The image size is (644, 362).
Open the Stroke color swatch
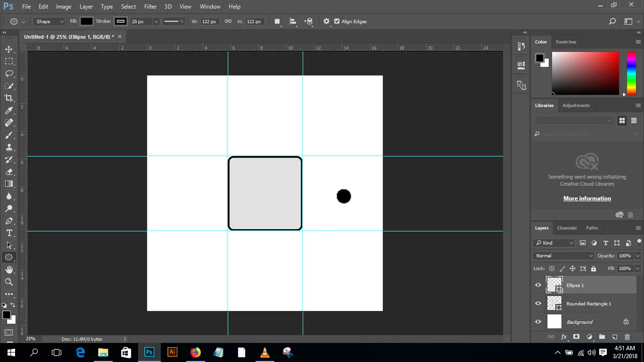coord(120,21)
